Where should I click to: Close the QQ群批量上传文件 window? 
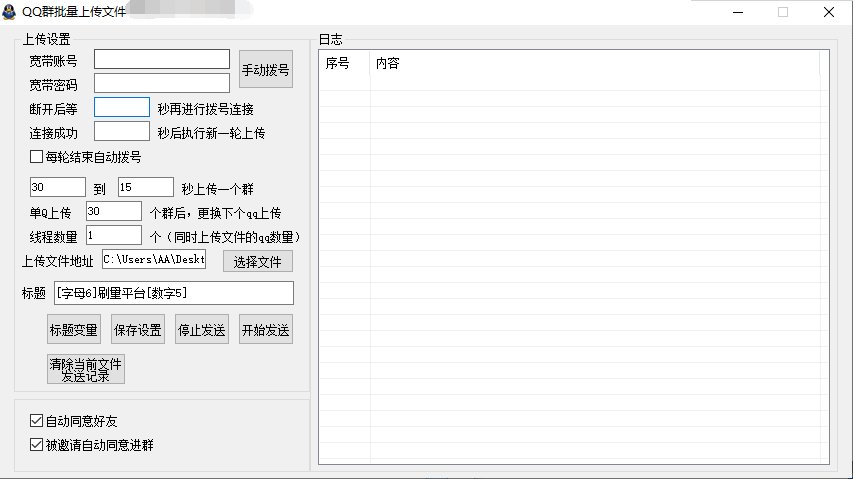pos(829,12)
